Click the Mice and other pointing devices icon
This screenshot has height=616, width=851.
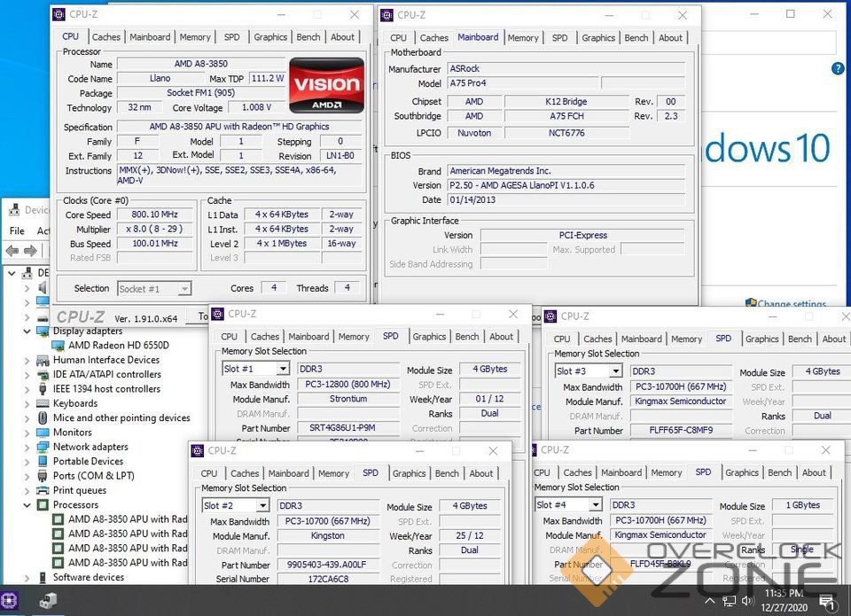pyautogui.click(x=43, y=417)
